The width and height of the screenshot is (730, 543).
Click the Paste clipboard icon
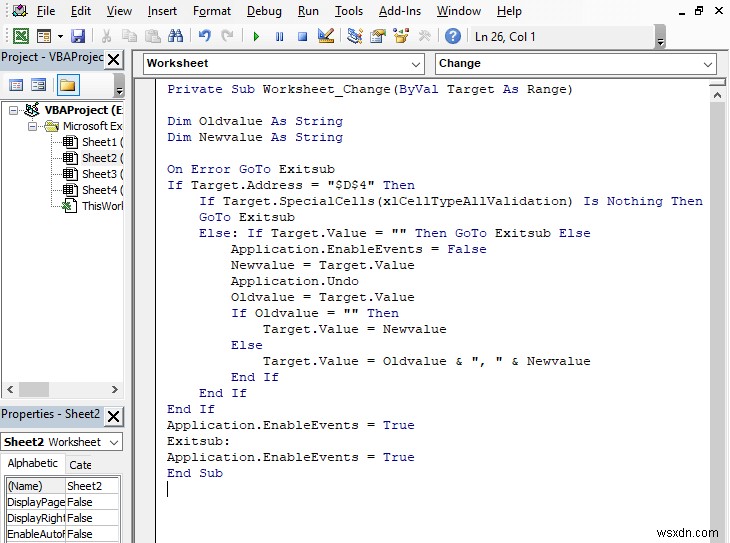(x=152, y=36)
